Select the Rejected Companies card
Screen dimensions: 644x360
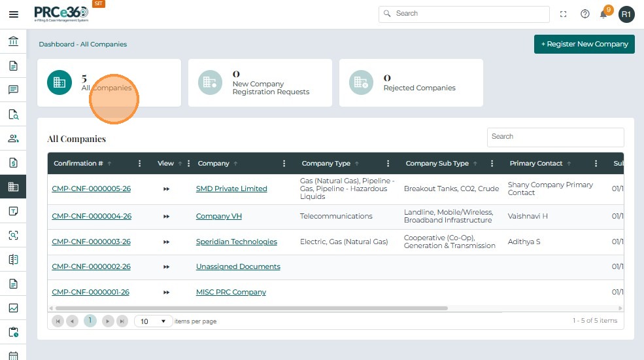411,82
